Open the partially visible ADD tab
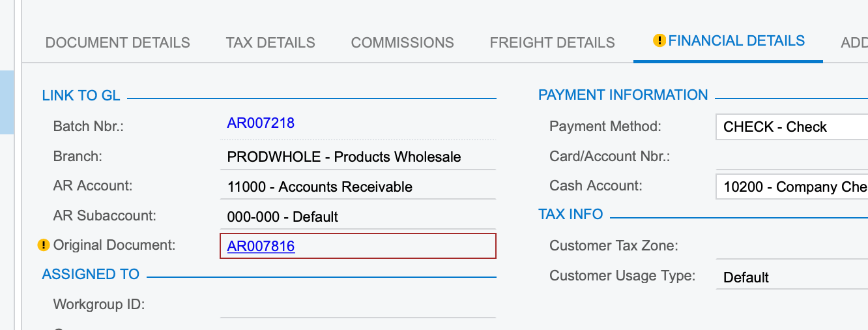Image resolution: width=868 pixels, height=330 pixels. 854,42
